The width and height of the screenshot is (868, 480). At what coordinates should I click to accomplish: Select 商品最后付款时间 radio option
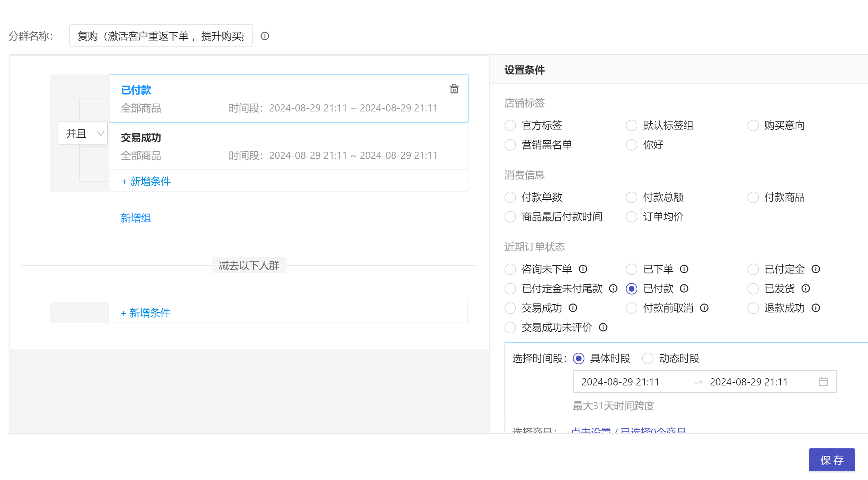pyautogui.click(x=510, y=217)
